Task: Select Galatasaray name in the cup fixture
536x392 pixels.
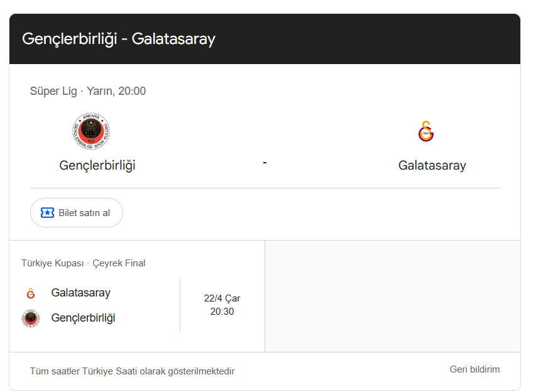Action: click(x=80, y=293)
